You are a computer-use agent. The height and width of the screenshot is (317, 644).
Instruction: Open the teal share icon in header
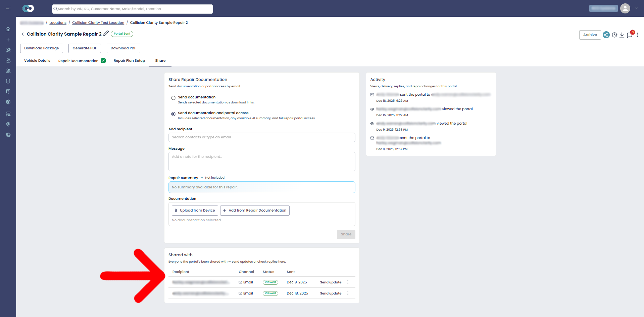click(x=606, y=35)
